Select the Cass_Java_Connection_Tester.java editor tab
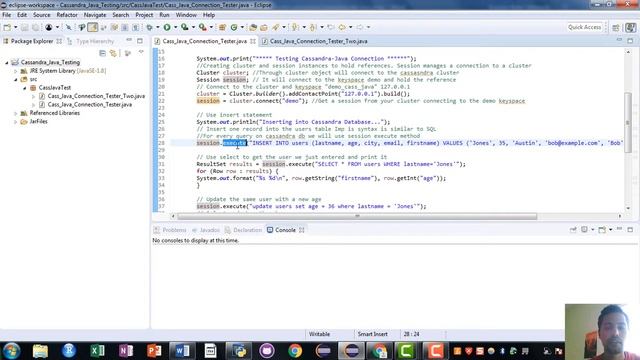Viewport: 640px width, 360px height. [x=205, y=41]
